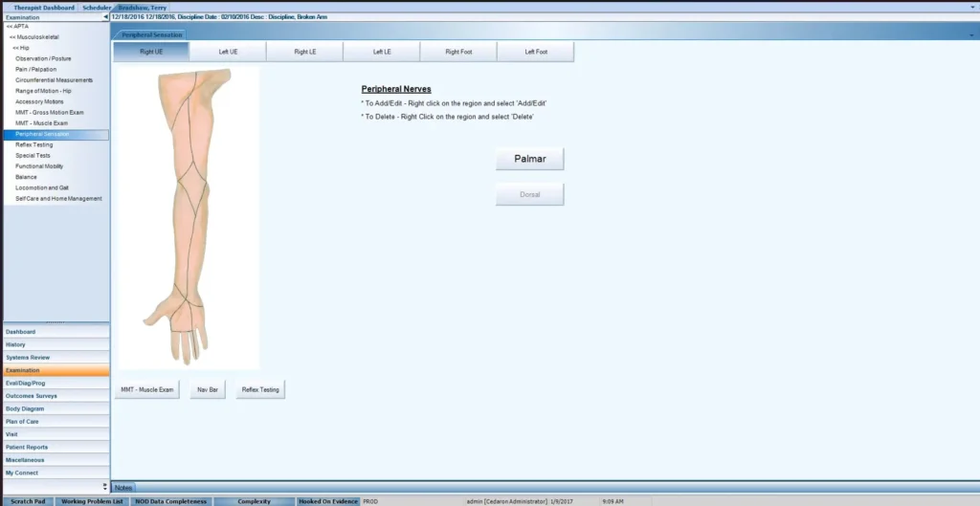Screen dimensions: 980x506
Task: Open the Visit section
Action: (56, 434)
